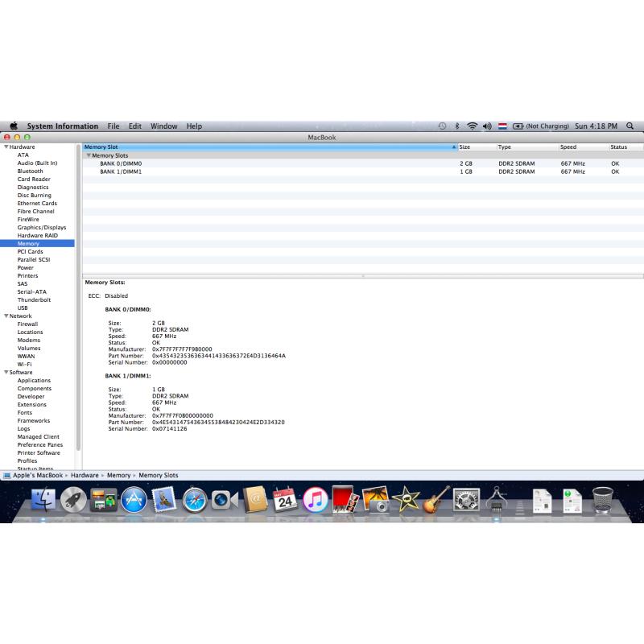This screenshot has height=644, width=644.
Task: Collapse the Software section triangle
Action: pyautogui.click(x=6, y=372)
